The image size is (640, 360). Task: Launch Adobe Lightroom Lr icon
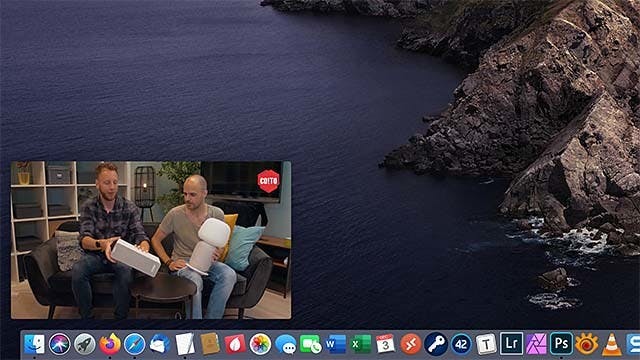tap(511, 344)
